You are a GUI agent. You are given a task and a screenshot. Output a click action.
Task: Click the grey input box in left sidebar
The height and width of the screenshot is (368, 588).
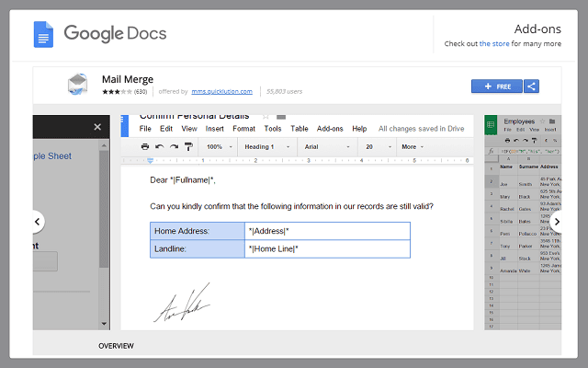pyautogui.click(x=45, y=261)
